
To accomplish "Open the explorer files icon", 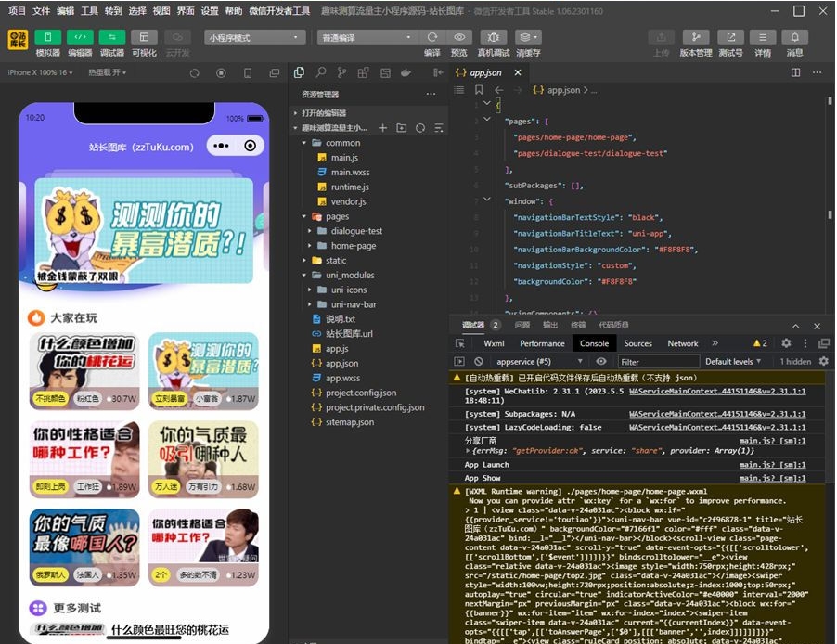I will [x=299, y=72].
